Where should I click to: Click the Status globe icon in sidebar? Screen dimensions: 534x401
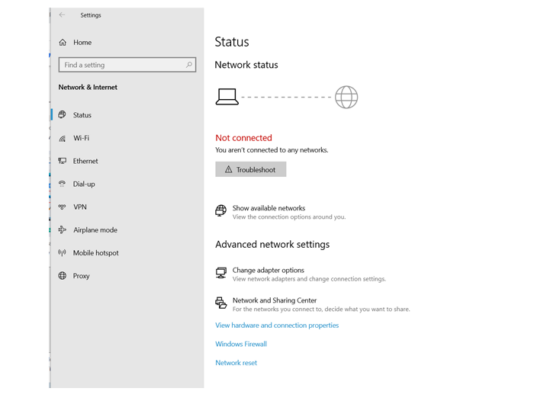coord(62,114)
